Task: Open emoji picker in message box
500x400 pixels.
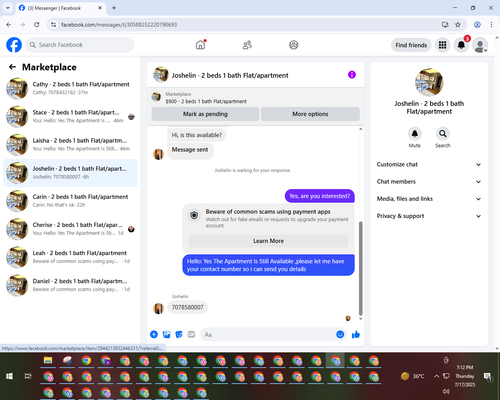Action: [340, 334]
